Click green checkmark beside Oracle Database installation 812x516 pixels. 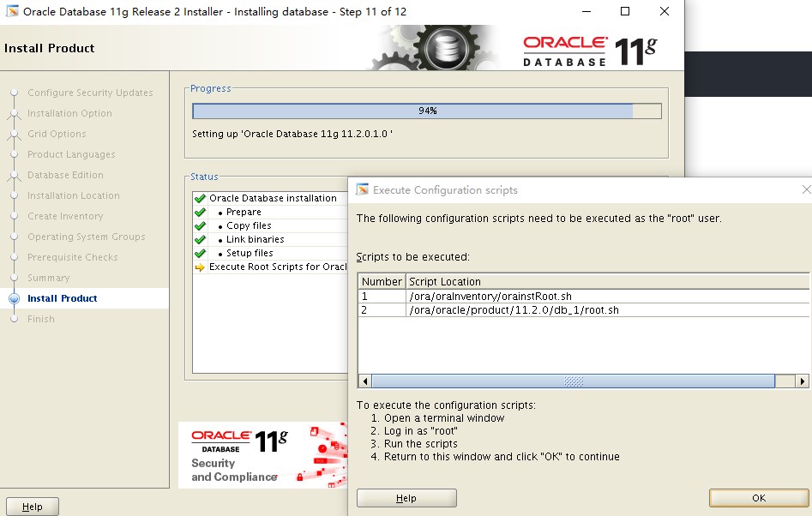(x=200, y=198)
